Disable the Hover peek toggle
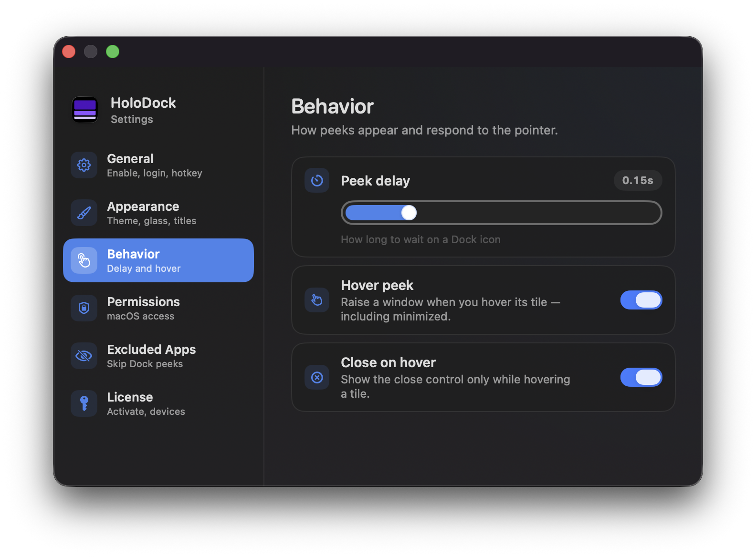Screen dimensions: 756x557 coord(641,300)
